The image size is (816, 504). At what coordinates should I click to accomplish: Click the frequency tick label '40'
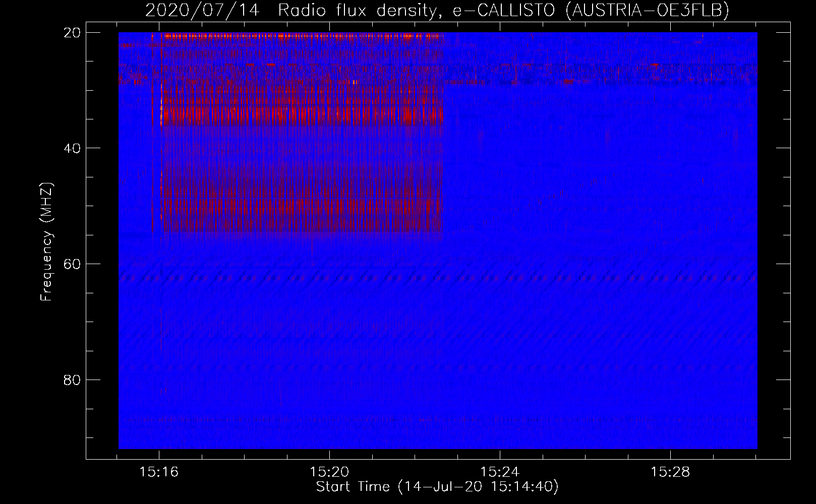(72, 148)
